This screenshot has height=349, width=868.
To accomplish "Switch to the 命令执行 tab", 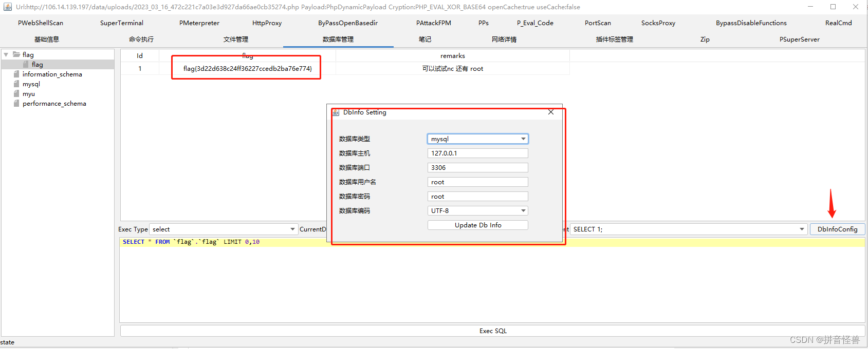I will click(141, 40).
